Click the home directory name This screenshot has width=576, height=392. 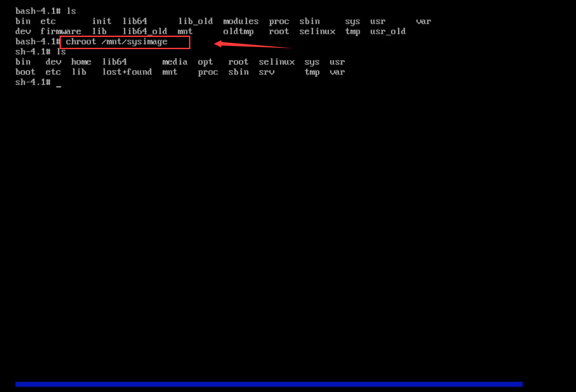coord(81,62)
